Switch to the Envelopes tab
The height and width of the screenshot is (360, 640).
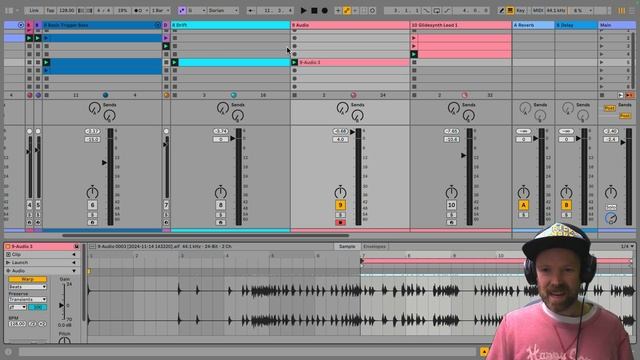[374, 247]
